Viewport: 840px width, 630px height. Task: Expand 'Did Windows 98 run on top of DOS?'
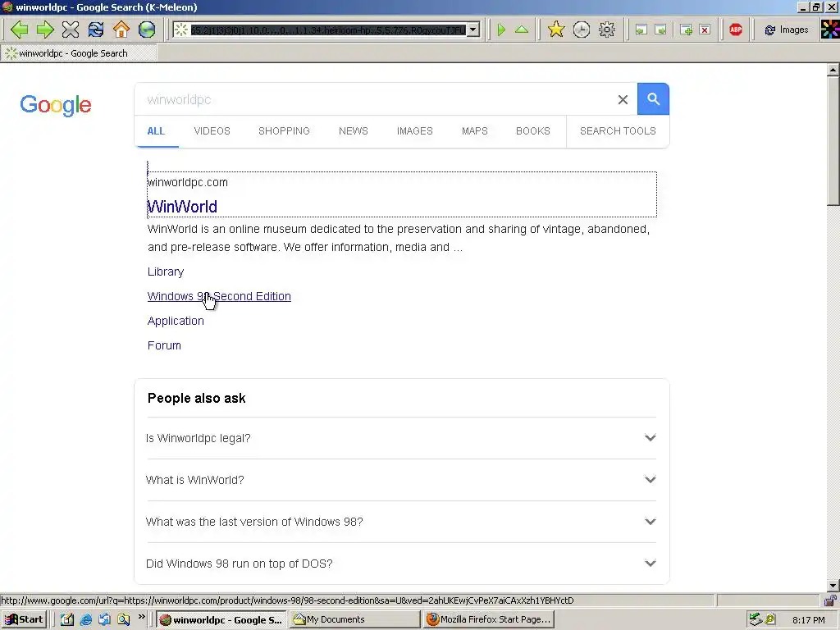click(x=401, y=564)
